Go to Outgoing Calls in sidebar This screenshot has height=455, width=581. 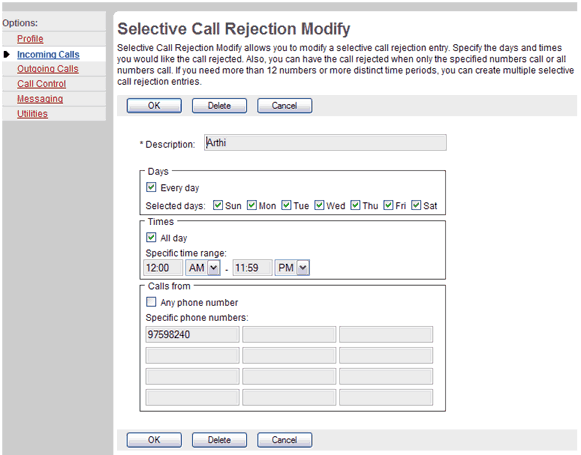[48, 69]
